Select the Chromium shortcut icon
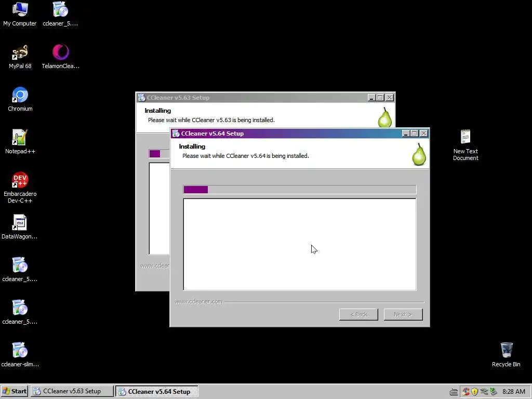532x399 pixels. pos(20,95)
